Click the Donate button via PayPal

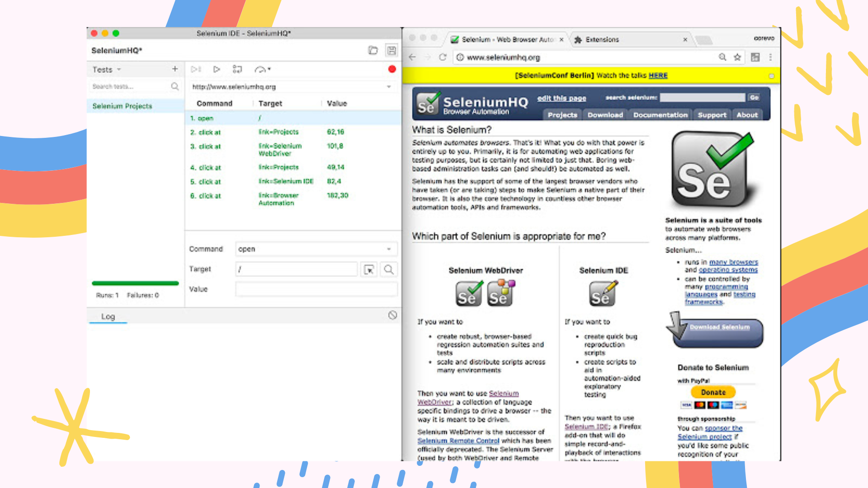(713, 392)
